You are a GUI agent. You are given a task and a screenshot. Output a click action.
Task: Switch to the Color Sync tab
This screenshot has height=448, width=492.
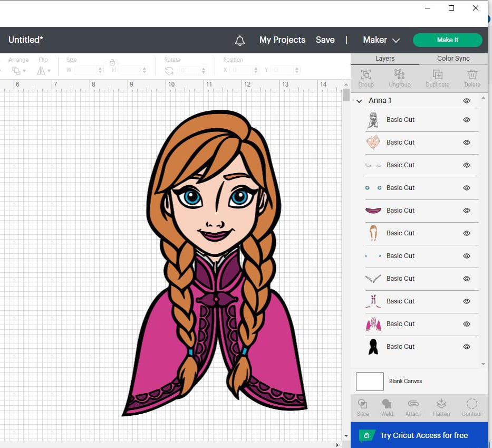[x=453, y=59]
